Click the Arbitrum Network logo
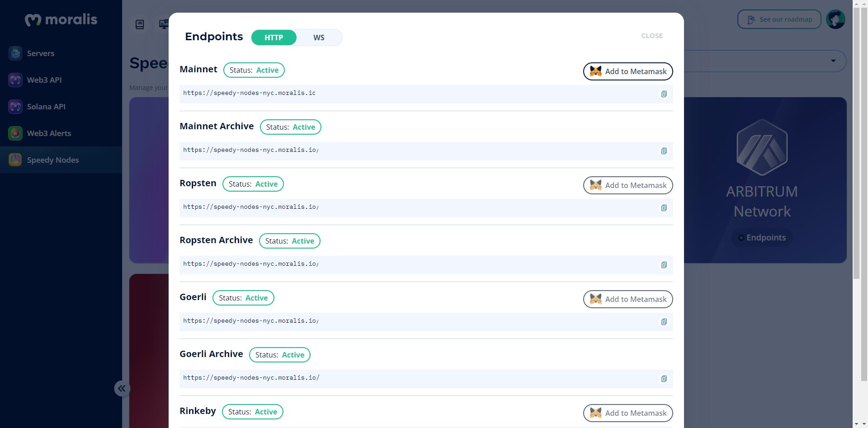The height and width of the screenshot is (428, 868). click(x=762, y=147)
